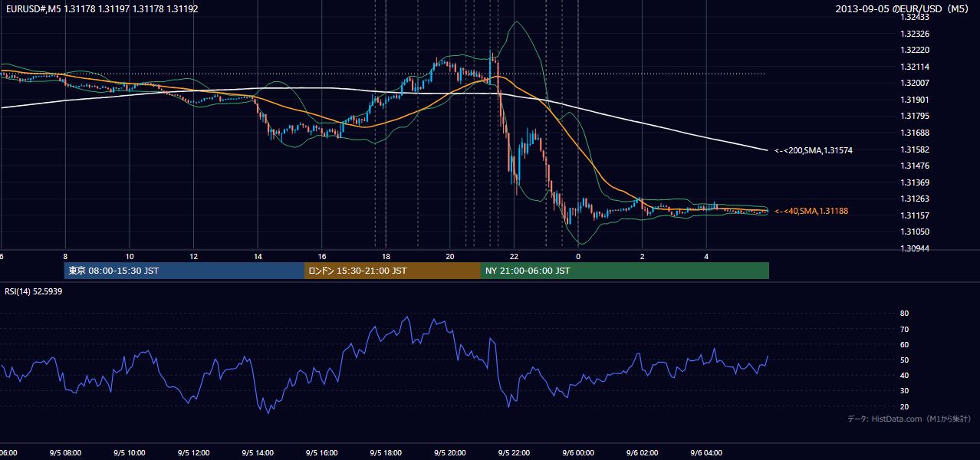Click price axis value 1.32220
This screenshot has width=980, height=460.
coord(915,50)
